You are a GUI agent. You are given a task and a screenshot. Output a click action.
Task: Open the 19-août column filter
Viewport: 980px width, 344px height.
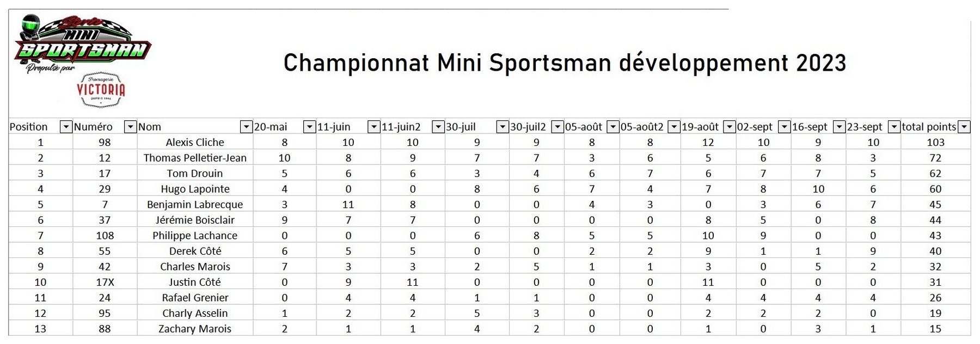[x=730, y=127]
